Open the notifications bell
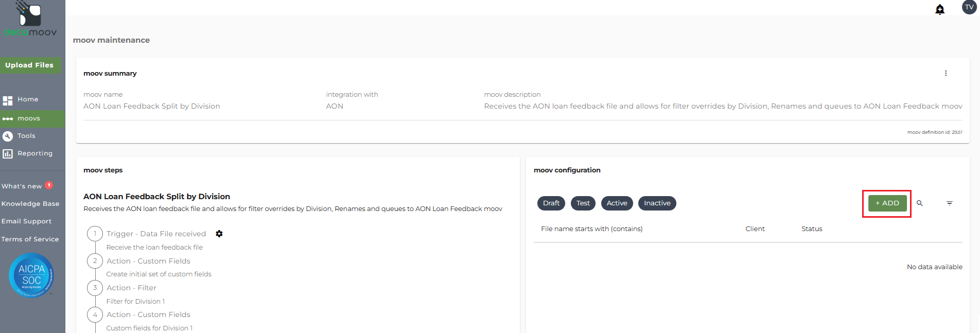980x333 pixels. coord(940,9)
